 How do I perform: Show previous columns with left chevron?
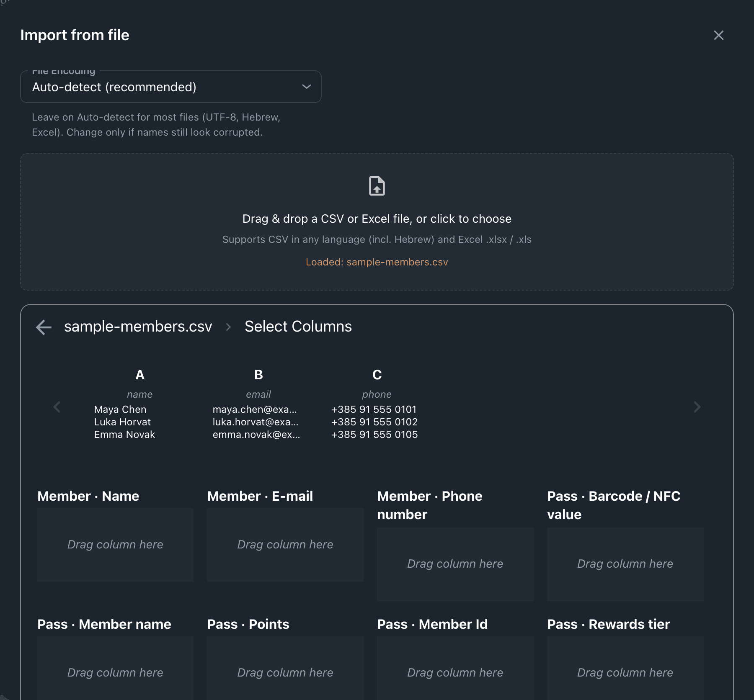pos(57,407)
